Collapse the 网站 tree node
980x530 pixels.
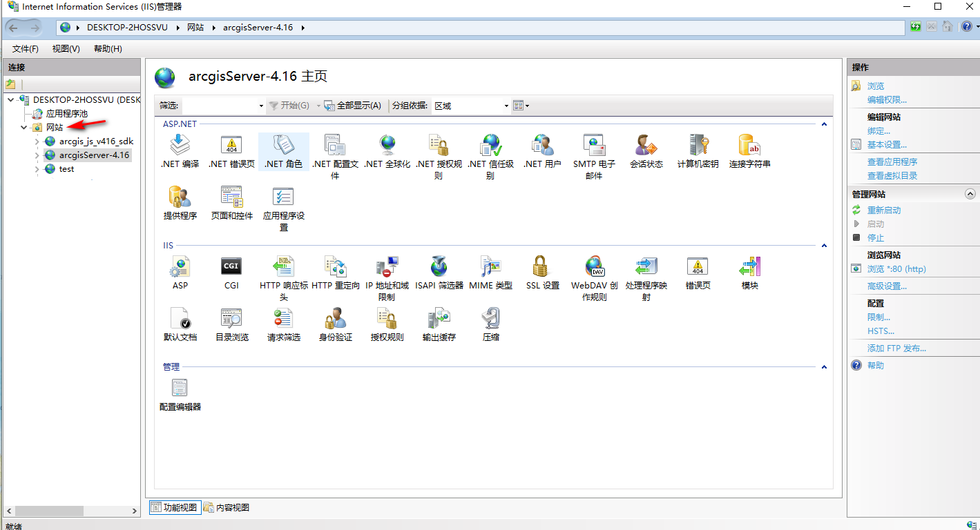tap(23, 128)
